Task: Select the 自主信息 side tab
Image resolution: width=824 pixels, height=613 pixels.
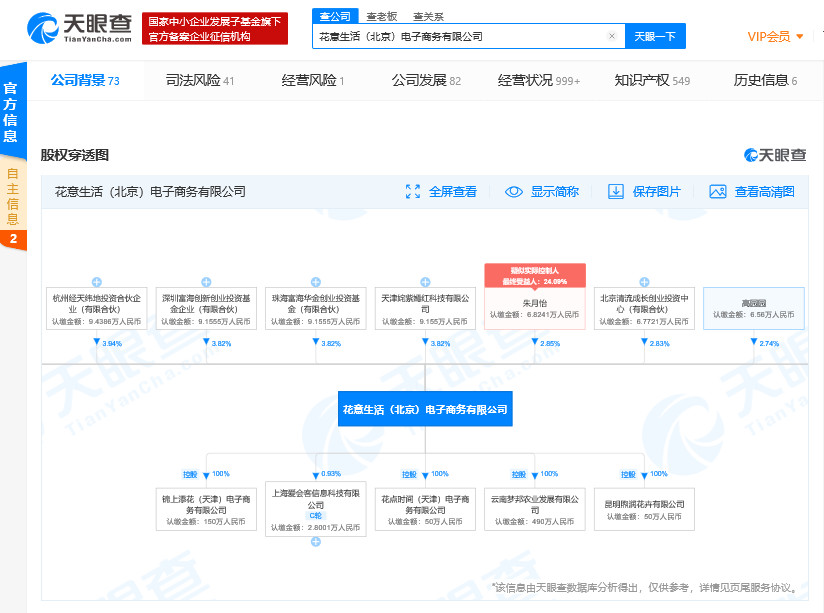Action: tap(13, 197)
